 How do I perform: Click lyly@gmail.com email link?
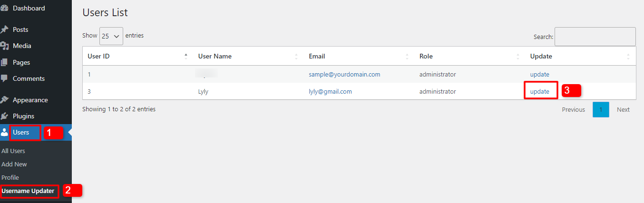point(331,91)
